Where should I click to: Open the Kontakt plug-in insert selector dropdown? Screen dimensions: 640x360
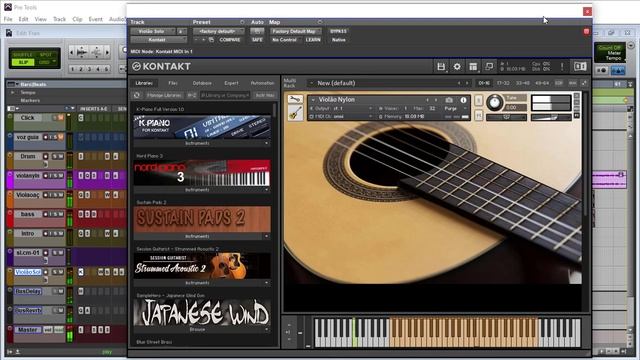click(159, 40)
